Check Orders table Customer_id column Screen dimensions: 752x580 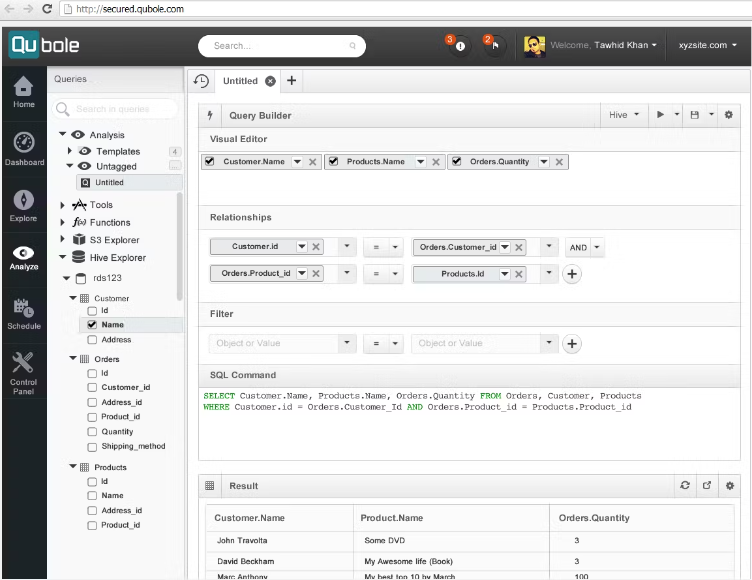(x=92, y=387)
